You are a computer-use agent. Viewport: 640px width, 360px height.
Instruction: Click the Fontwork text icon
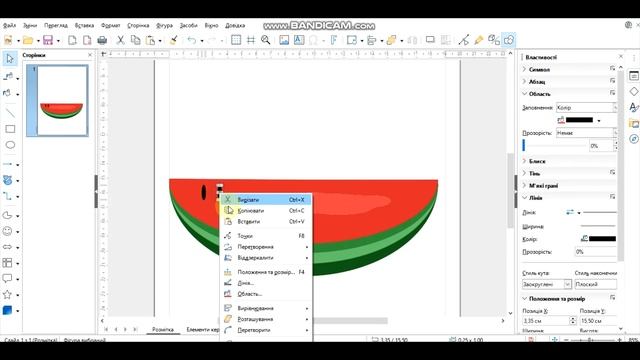click(333, 40)
